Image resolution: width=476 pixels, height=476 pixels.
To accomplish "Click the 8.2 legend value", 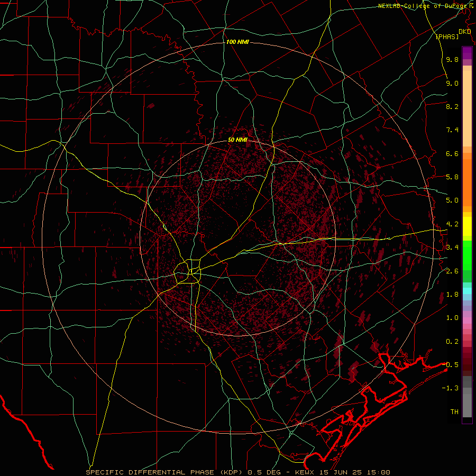I will [x=452, y=106].
